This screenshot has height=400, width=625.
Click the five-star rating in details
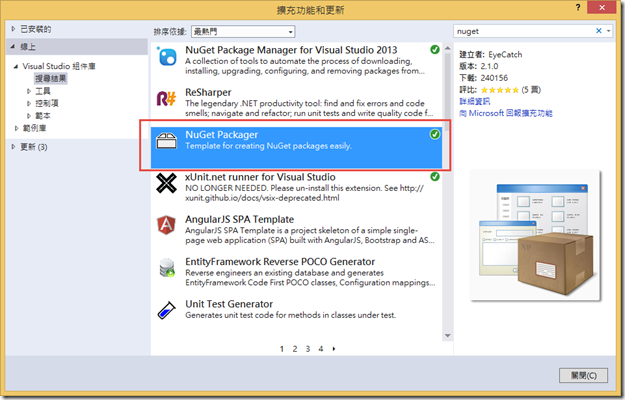tap(499, 90)
